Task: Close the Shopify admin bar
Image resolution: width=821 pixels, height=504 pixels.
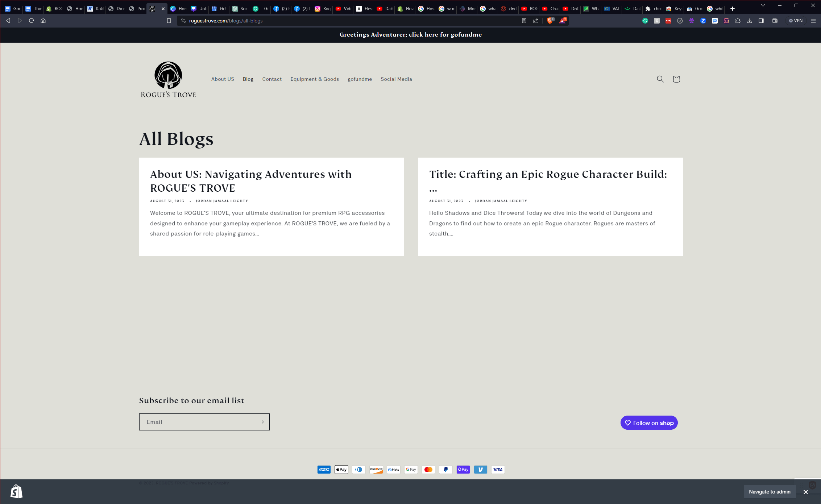Action: pos(805,492)
